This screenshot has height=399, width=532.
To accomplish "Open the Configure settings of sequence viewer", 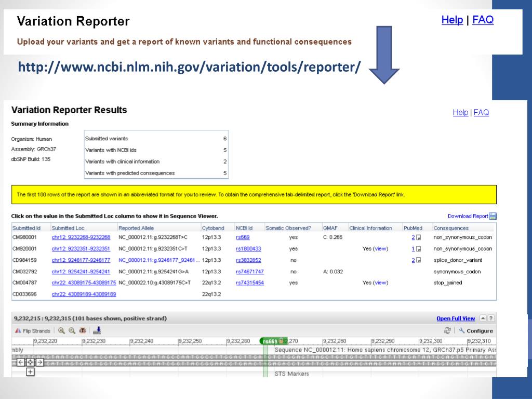I will click(476, 330).
